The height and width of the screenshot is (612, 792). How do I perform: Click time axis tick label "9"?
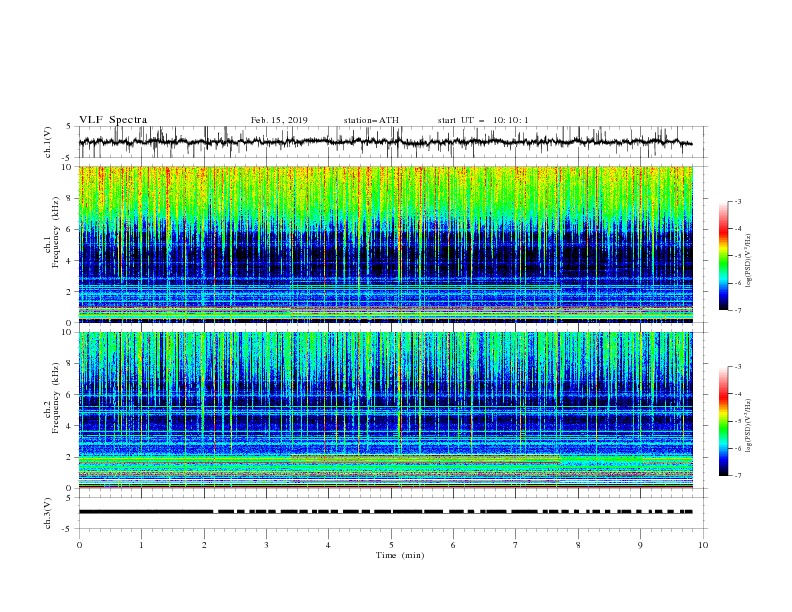pyautogui.click(x=640, y=545)
